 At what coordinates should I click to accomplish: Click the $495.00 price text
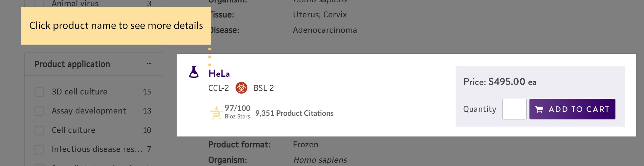(507, 82)
